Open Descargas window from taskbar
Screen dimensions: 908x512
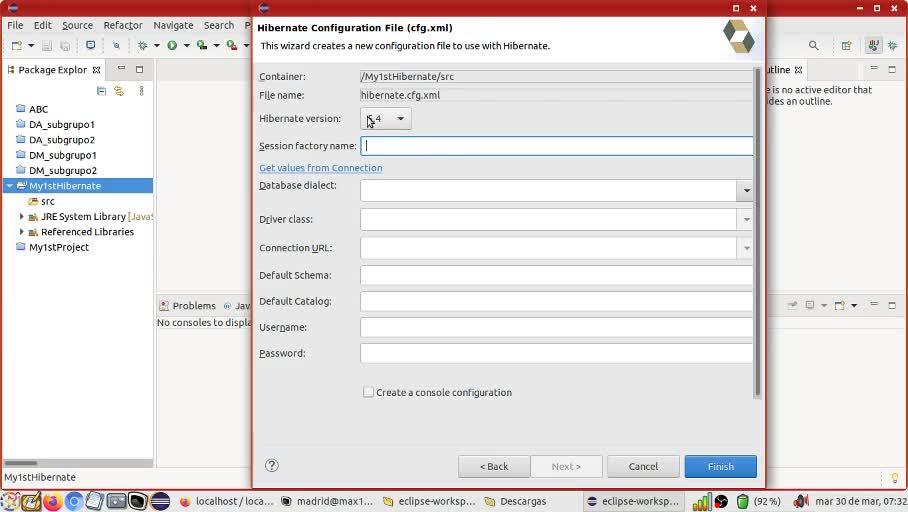pos(516,501)
